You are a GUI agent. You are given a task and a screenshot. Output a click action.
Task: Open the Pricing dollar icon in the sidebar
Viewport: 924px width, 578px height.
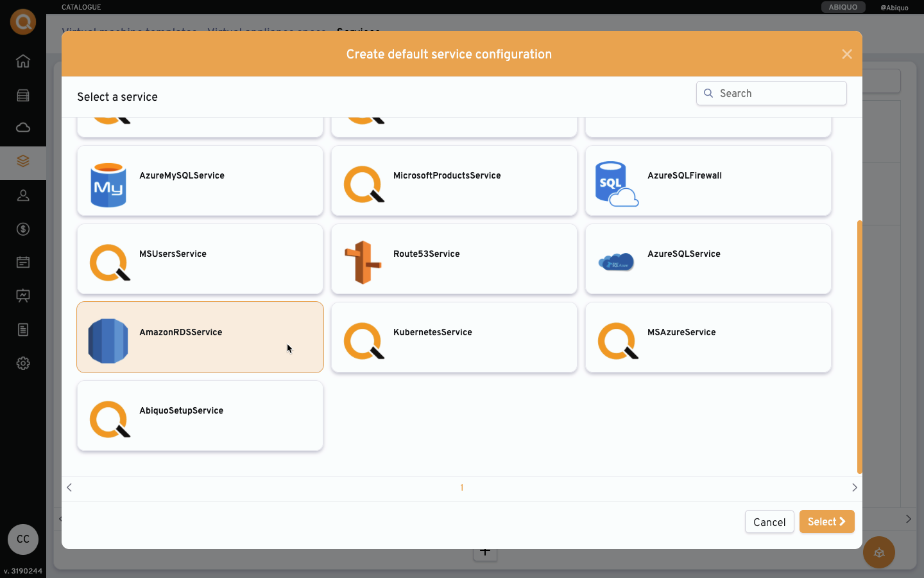(x=23, y=229)
